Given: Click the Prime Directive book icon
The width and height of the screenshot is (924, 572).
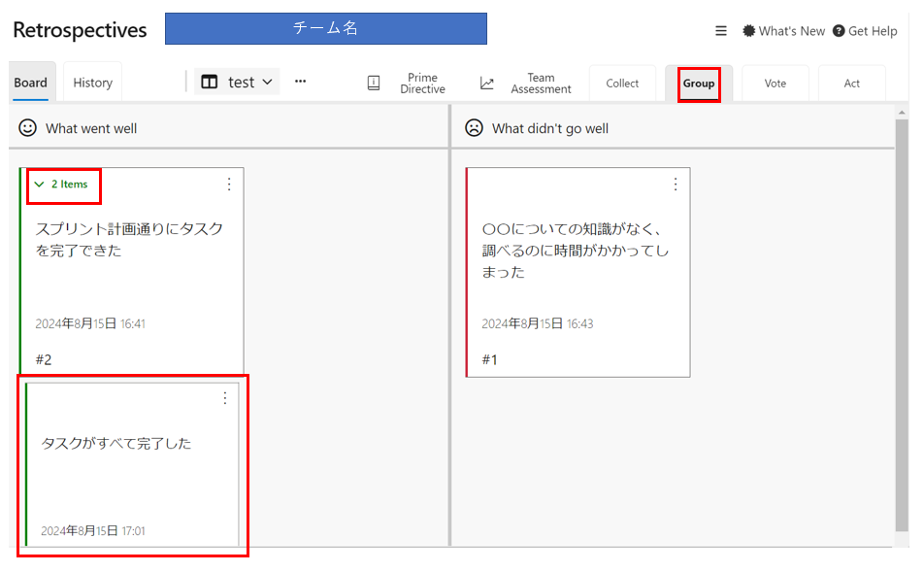Looking at the screenshot, I should coord(374,84).
